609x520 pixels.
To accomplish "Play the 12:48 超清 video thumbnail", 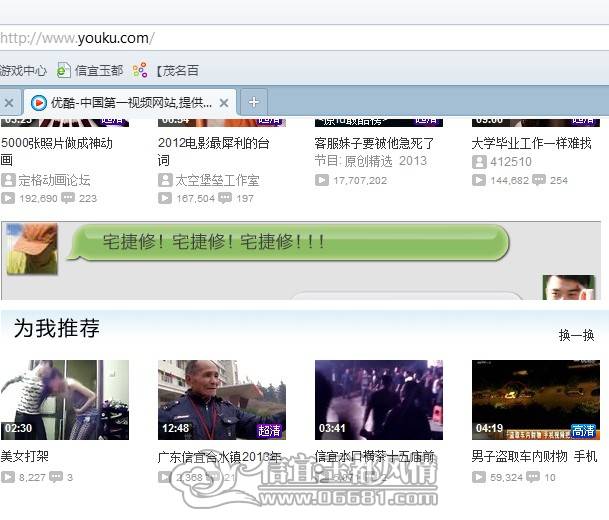I will pyautogui.click(x=222, y=400).
